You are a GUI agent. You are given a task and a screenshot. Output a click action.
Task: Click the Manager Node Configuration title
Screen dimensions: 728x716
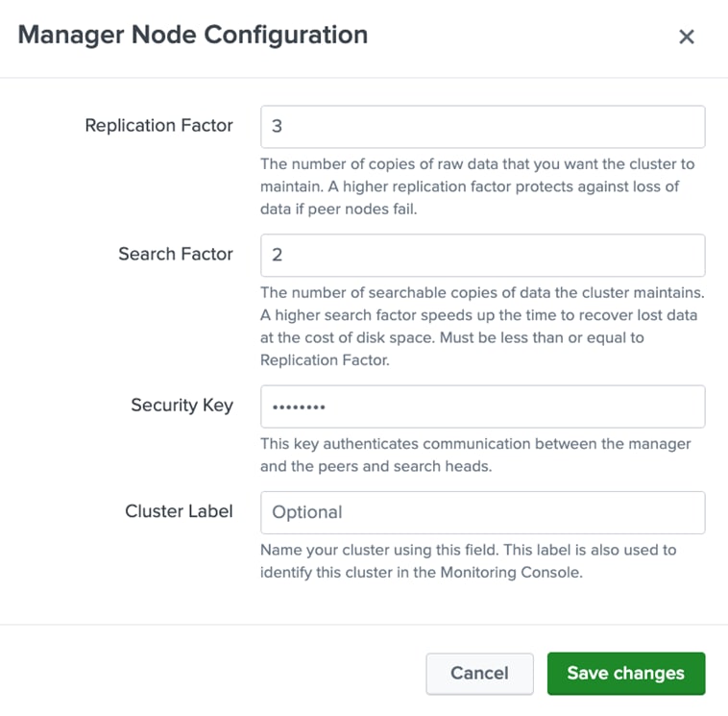coord(193,35)
